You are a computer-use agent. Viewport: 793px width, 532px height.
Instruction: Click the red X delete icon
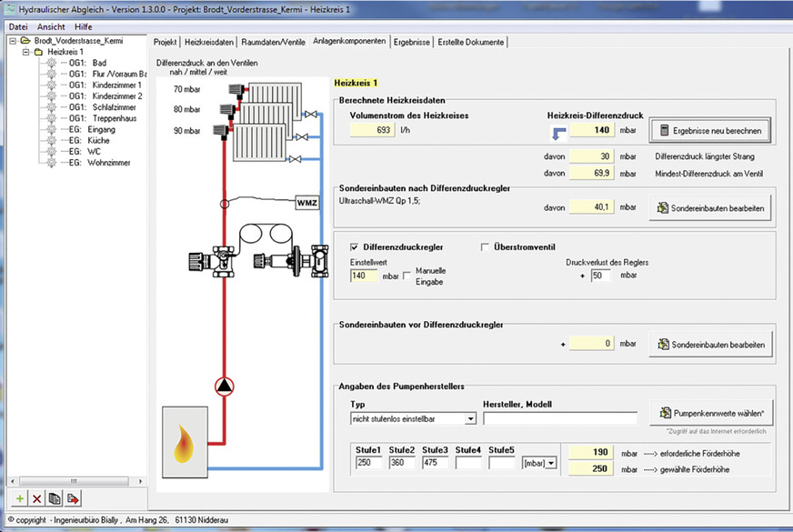tap(36, 498)
